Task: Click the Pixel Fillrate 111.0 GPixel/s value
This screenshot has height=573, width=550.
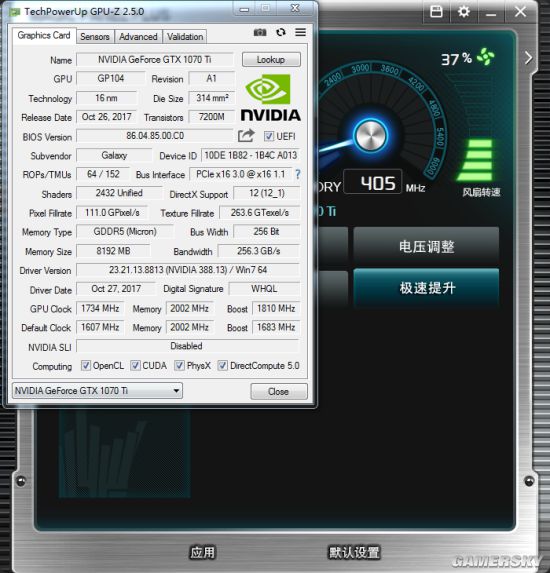Action: tap(112, 213)
